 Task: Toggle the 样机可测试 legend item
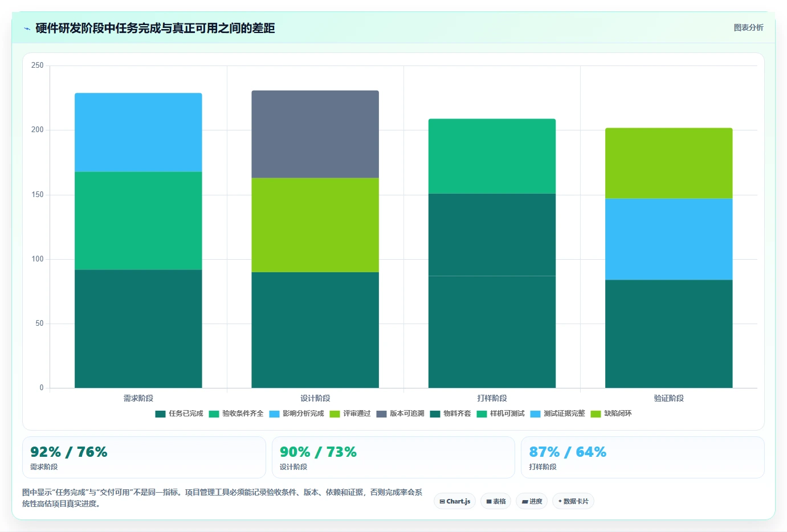(500, 414)
